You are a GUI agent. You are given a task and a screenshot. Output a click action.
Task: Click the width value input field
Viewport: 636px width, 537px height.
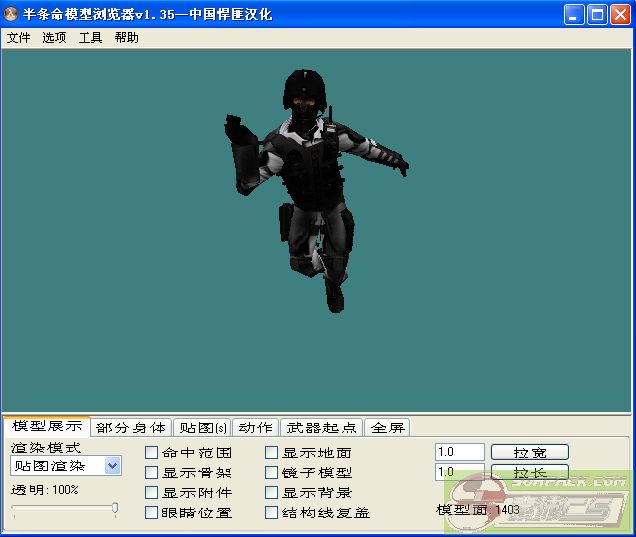click(x=459, y=452)
